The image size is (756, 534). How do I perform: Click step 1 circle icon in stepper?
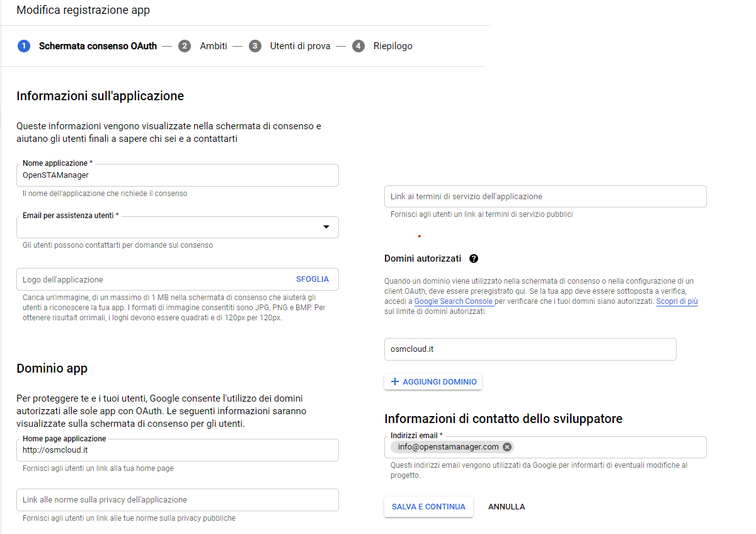[x=24, y=46]
